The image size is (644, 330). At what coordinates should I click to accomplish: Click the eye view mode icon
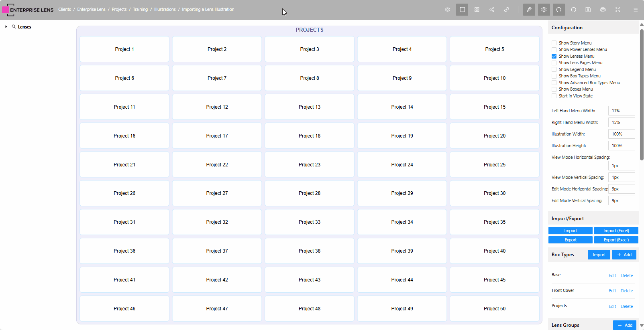(x=447, y=10)
